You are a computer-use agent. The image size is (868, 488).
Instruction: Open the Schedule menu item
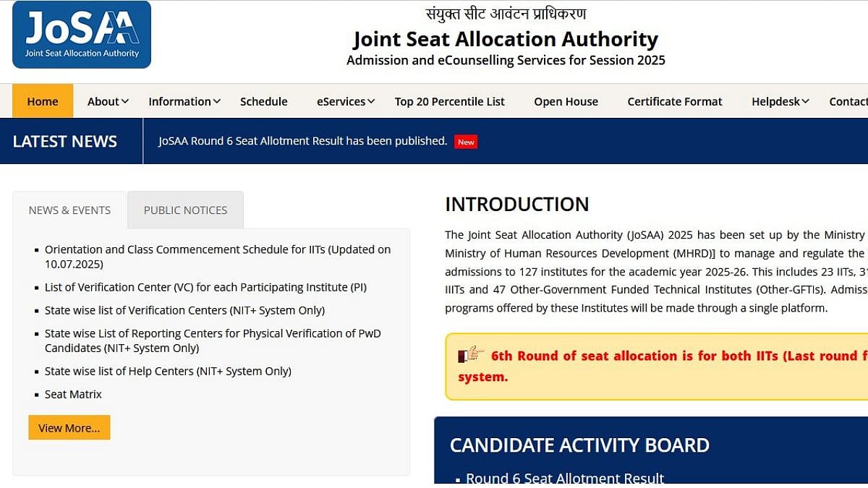pos(264,101)
